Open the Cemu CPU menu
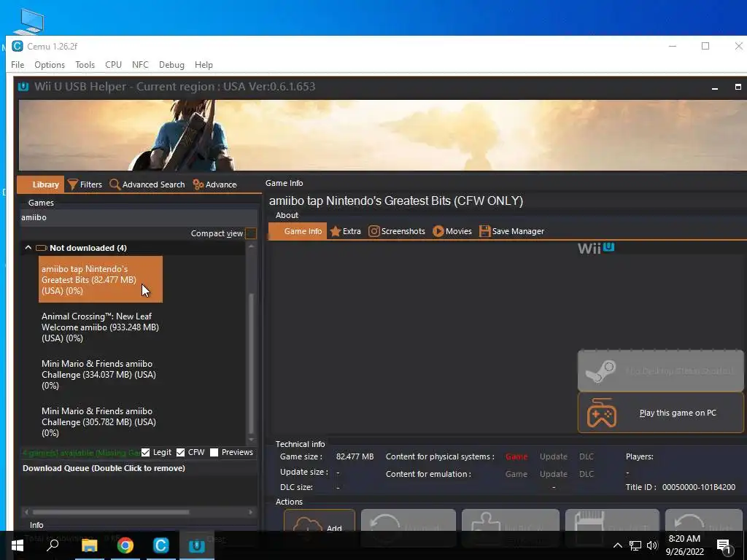Image resolution: width=747 pixels, height=560 pixels. (x=113, y=65)
